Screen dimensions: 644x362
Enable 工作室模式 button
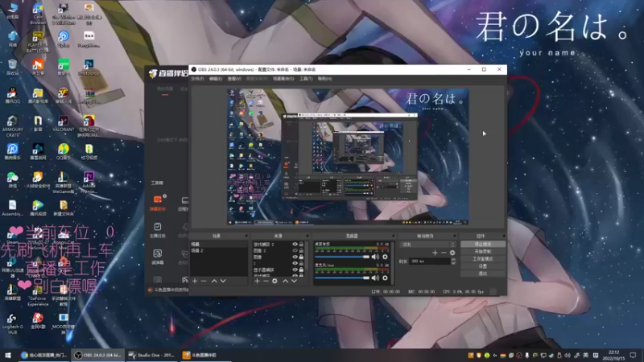tap(482, 258)
